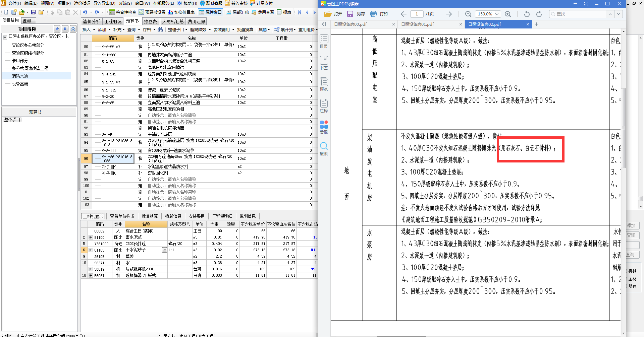Switch to the 造价分析 tab

point(91,21)
